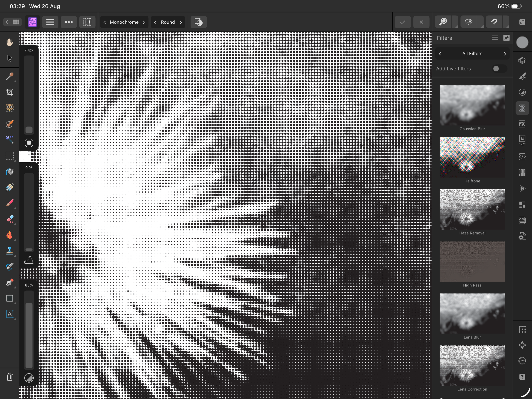Open the three-dots edit menu
532x399 pixels.
tap(69, 22)
